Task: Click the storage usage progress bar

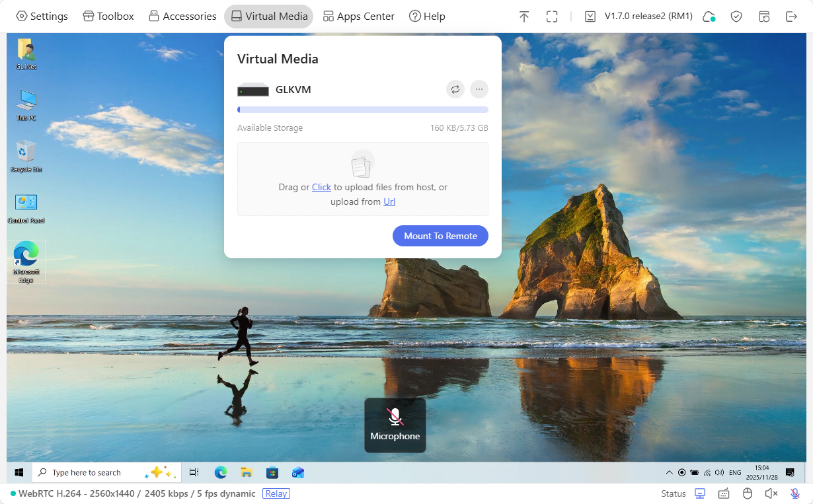Action: (363, 109)
